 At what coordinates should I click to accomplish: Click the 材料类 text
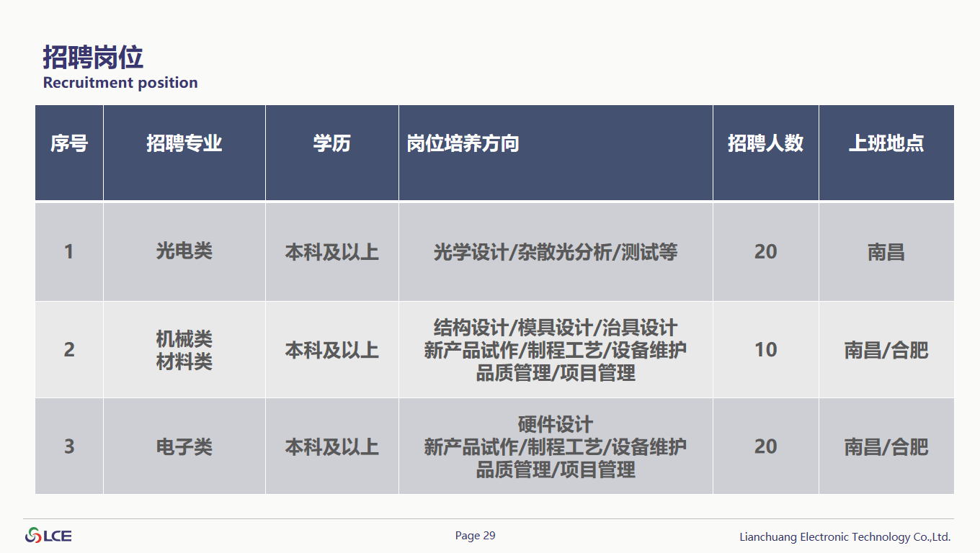(184, 361)
